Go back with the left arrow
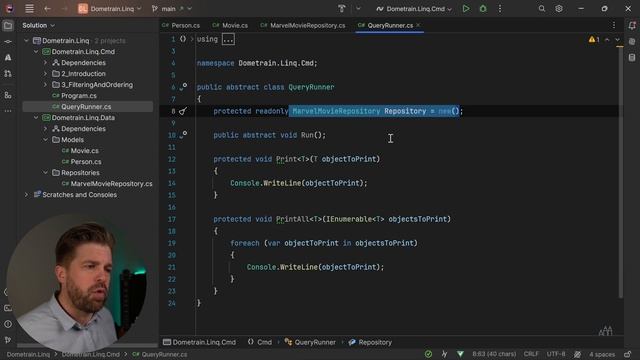This screenshot has height=360, width=640. (x=47, y=9)
